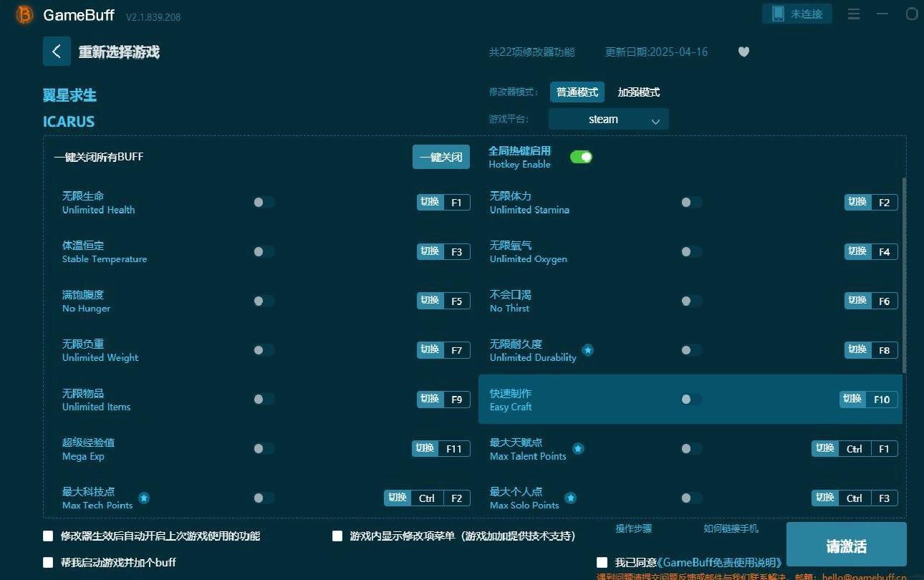Click the heart favorite icon
This screenshot has height=580, width=924.
pos(743,52)
